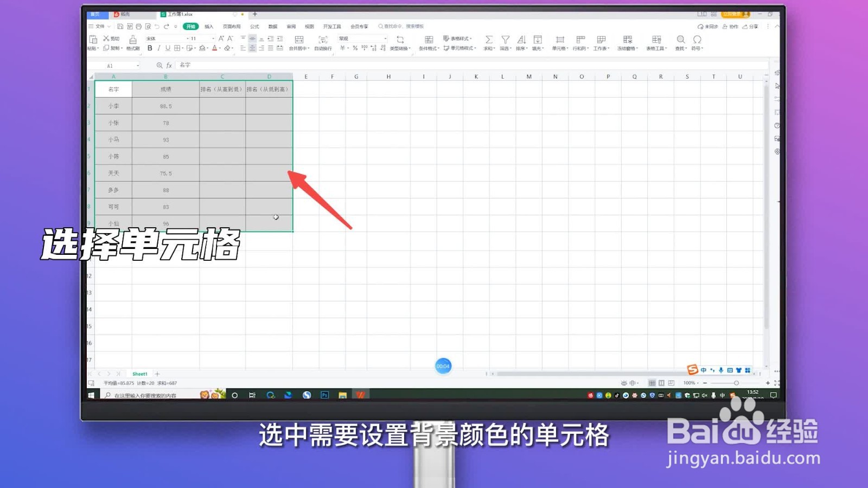Open a new document tab with plus
Viewport: 868px width, 488px height.
255,14
